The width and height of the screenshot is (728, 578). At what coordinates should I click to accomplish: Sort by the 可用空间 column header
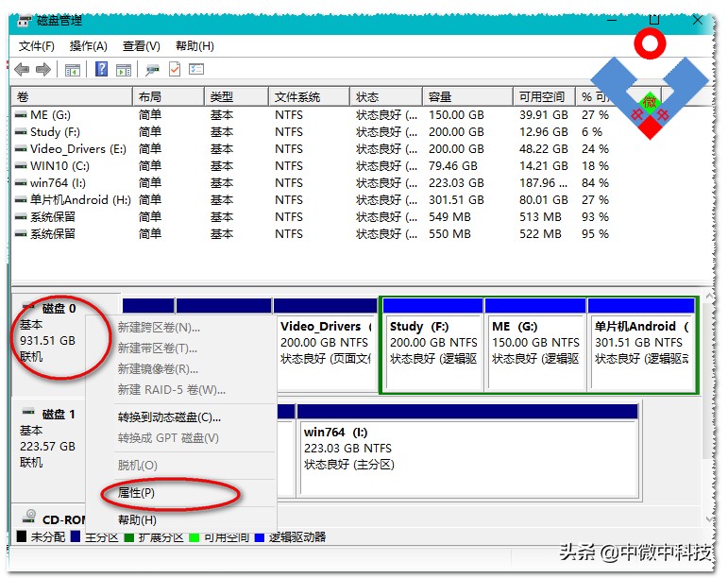(x=544, y=96)
